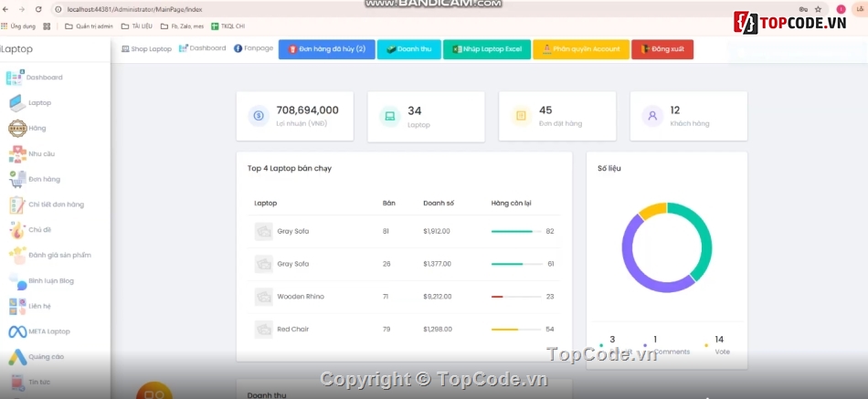This screenshot has width=868, height=399.
Task: Click Nhập Laptop Excel button
Action: tap(487, 49)
